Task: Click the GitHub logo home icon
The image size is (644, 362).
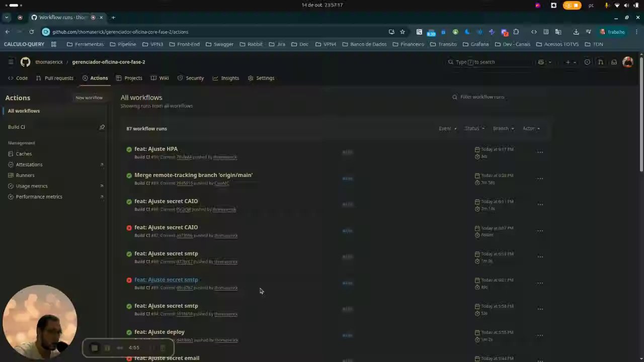Action: pyautogui.click(x=25, y=62)
